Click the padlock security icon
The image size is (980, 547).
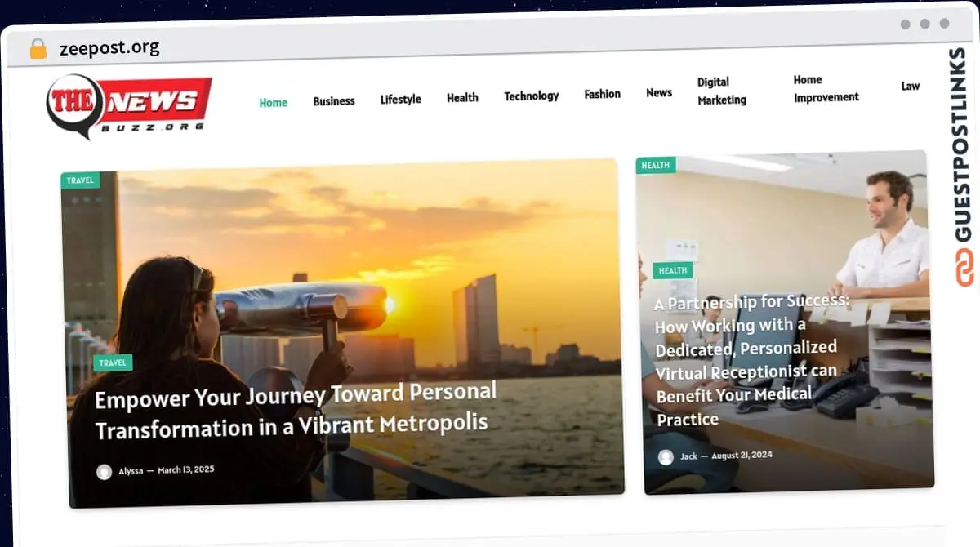pos(38,48)
